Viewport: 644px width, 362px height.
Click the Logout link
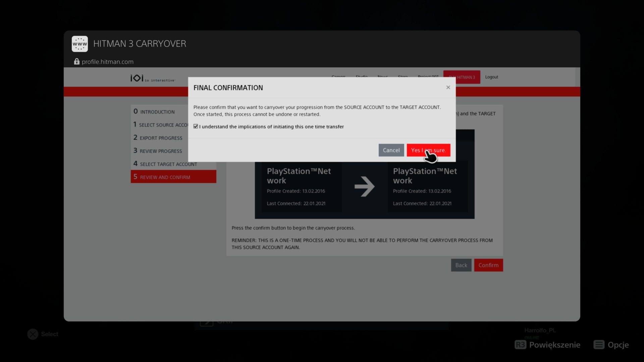(x=491, y=77)
